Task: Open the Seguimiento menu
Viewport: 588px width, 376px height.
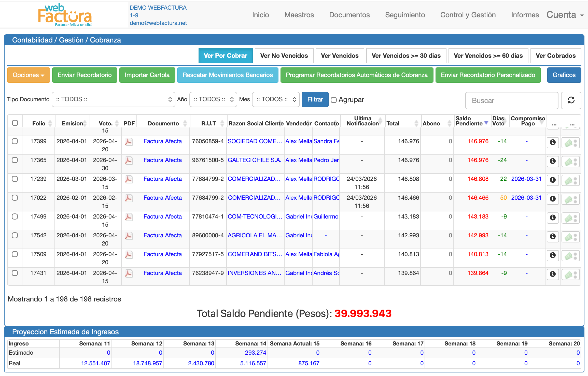Action: tap(405, 15)
